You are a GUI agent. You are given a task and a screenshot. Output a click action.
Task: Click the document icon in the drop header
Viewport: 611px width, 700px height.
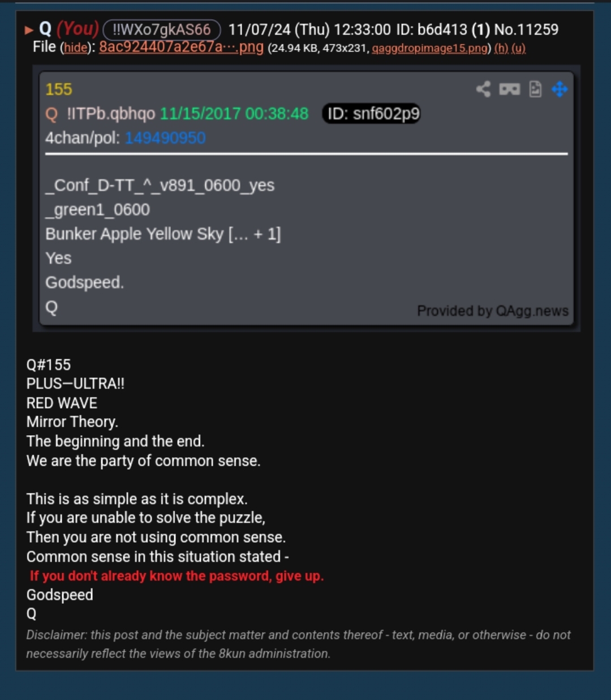click(535, 89)
